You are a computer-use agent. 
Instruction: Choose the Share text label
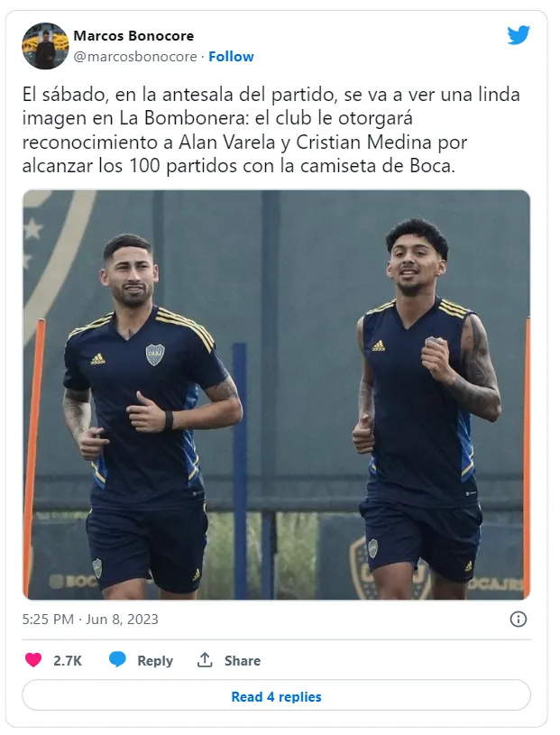(243, 660)
